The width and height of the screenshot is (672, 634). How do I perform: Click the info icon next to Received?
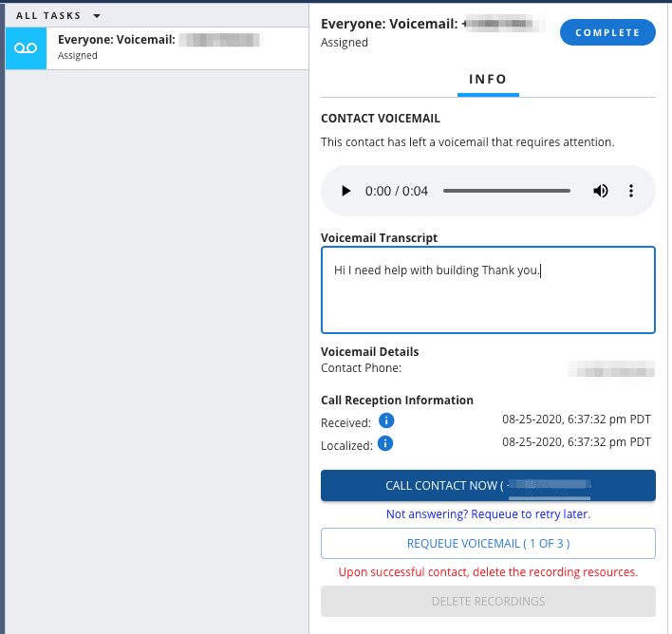(x=386, y=420)
